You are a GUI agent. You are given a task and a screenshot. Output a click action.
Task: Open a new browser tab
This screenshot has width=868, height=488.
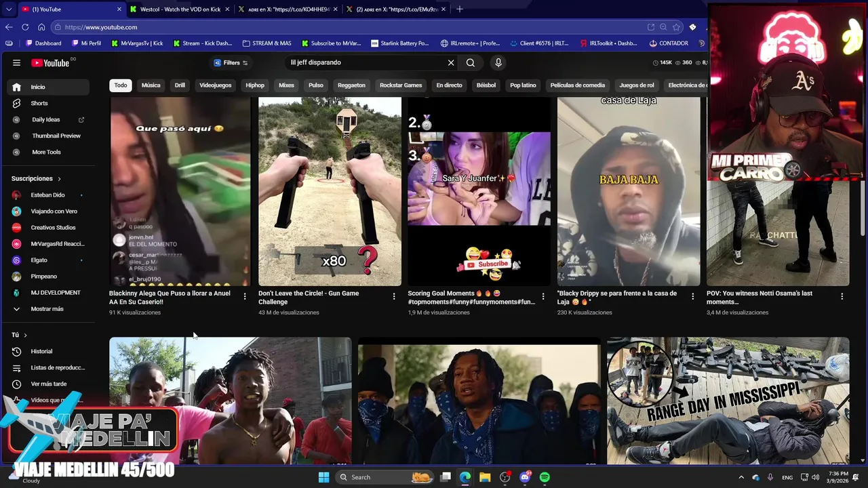(460, 9)
